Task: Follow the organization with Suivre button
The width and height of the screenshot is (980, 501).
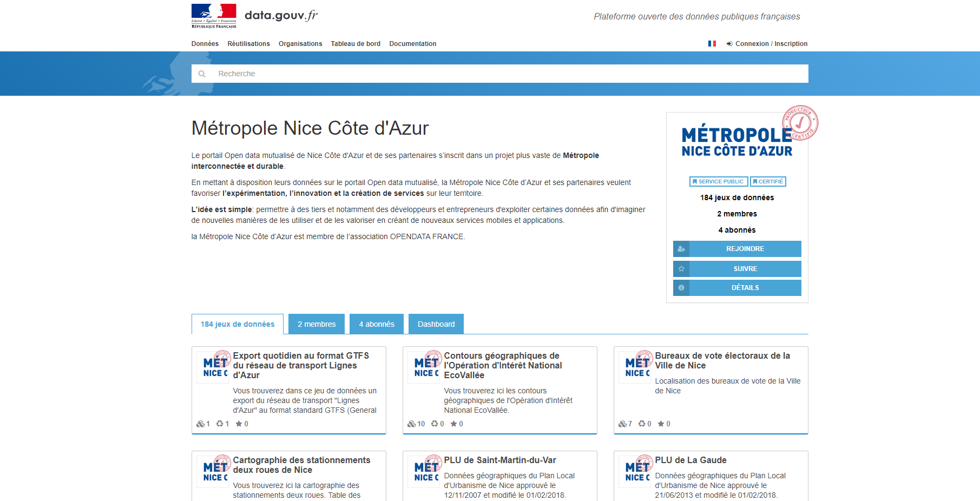Action: click(x=745, y=269)
